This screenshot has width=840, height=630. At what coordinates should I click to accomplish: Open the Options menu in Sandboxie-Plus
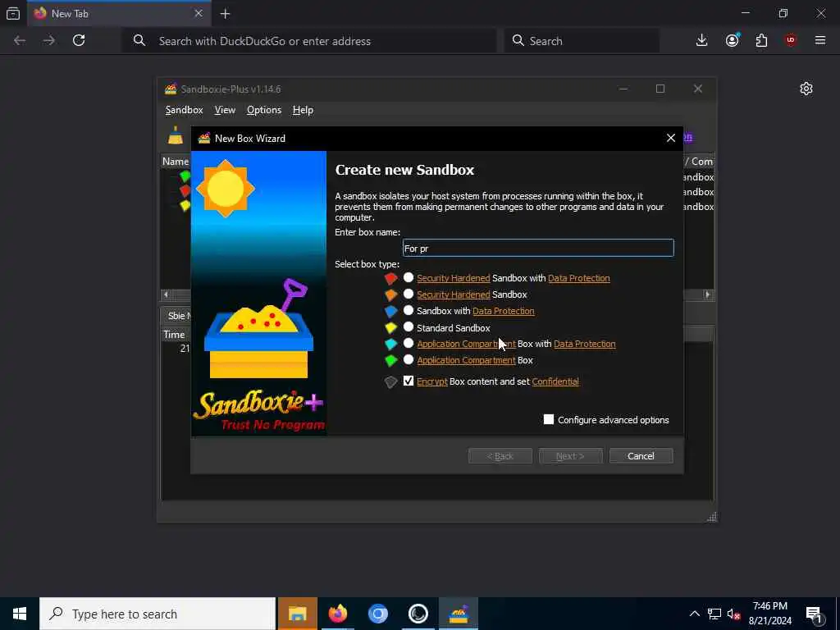click(x=264, y=110)
